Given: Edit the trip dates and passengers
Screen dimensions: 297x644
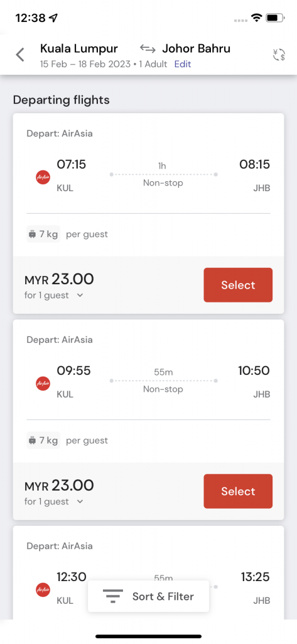Looking at the screenshot, I should 183,64.
